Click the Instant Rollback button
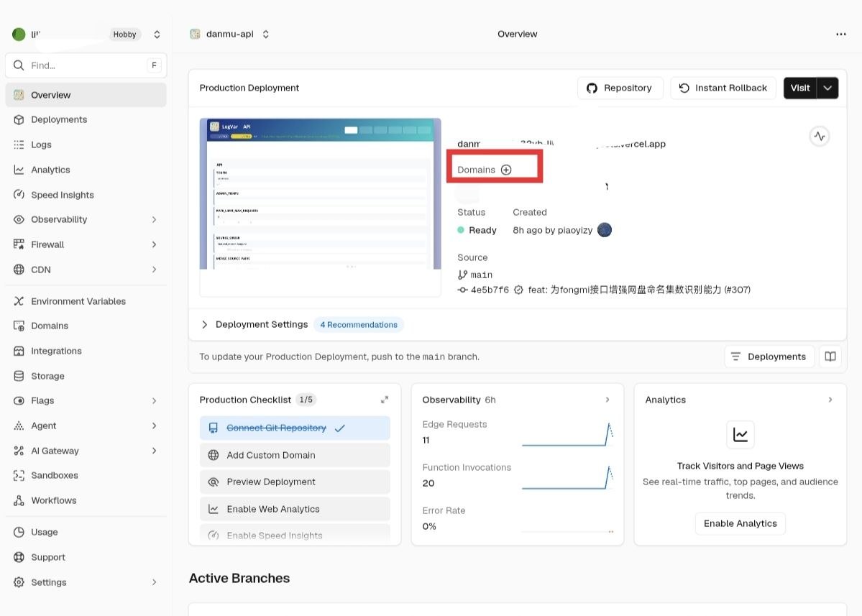This screenshot has height=616, width=862. (x=723, y=88)
